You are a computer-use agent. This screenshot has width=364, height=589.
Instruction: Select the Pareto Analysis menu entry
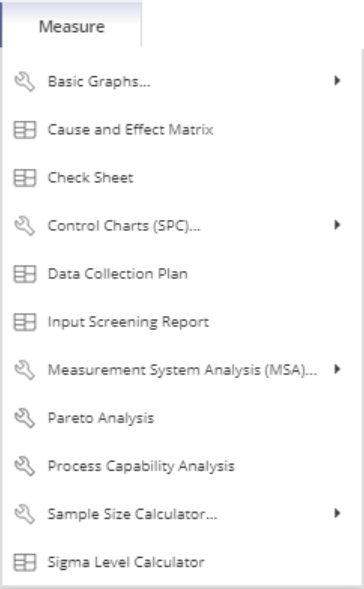click(101, 418)
